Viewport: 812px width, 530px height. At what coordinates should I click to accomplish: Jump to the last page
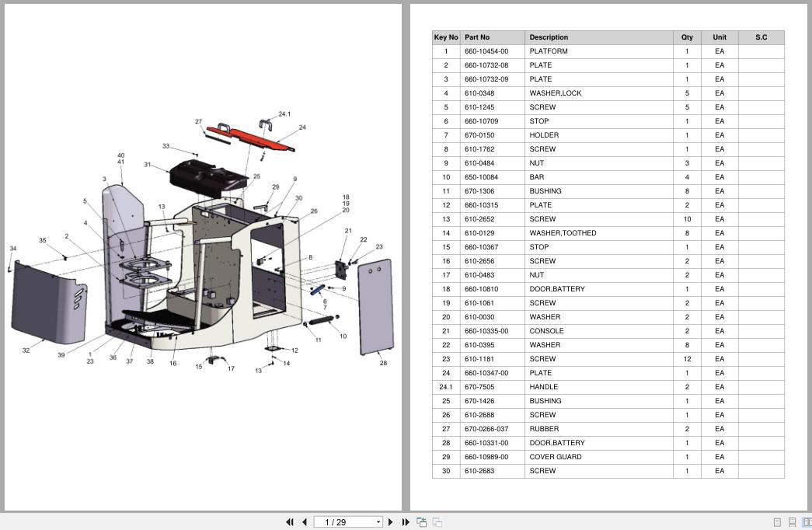click(406, 522)
